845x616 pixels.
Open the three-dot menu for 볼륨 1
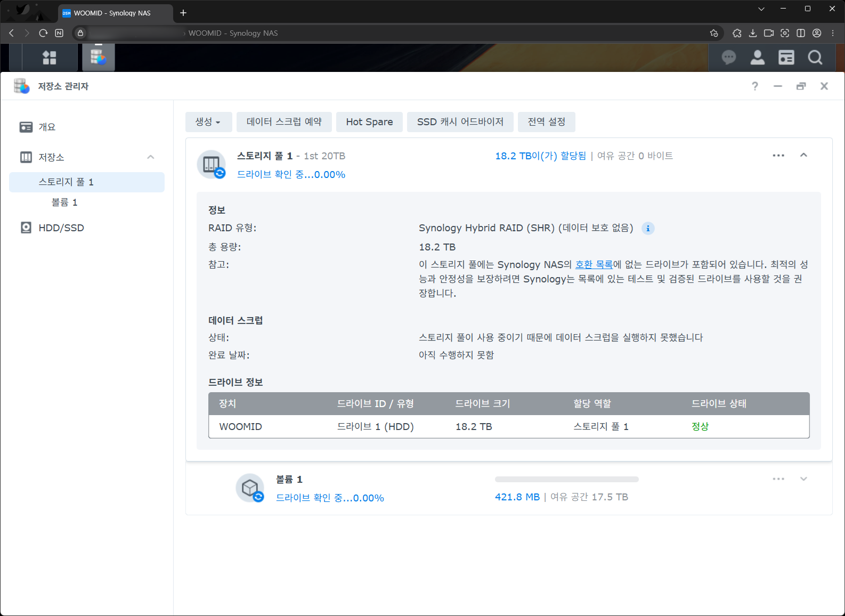[x=778, y=479]
